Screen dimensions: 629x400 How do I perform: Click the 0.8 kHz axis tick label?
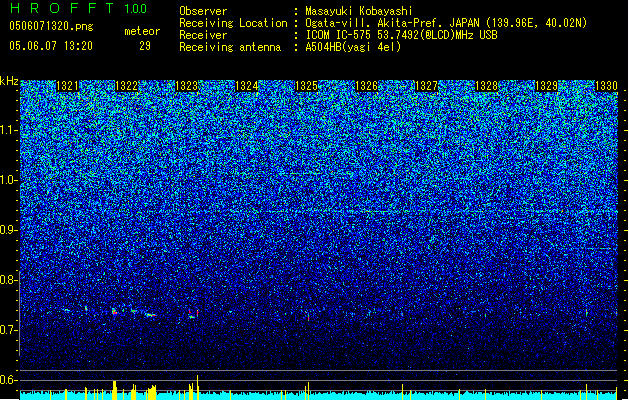pyautogui.click(x=9, y=280)
